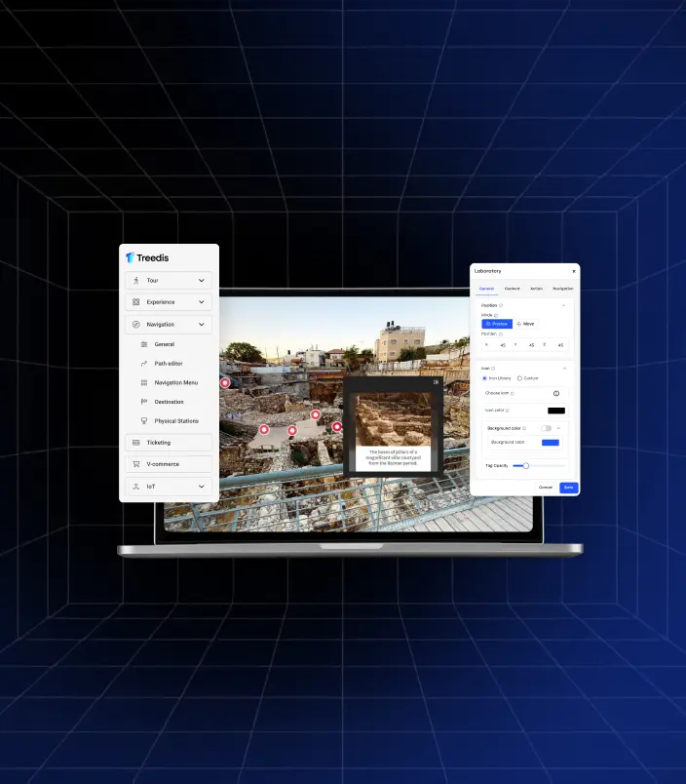Screen dimensions: 686x784
Task: Click the expand icon on the photo popup
Action: coord(436,382)
